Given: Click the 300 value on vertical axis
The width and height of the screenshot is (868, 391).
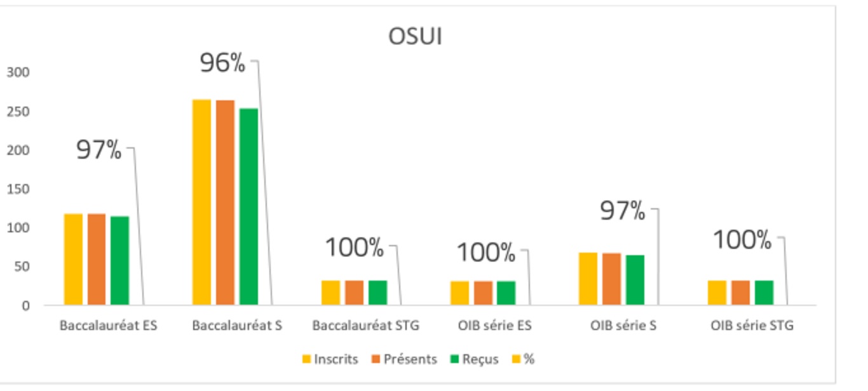Looking at the screenshot, I should tap(18, 72).
